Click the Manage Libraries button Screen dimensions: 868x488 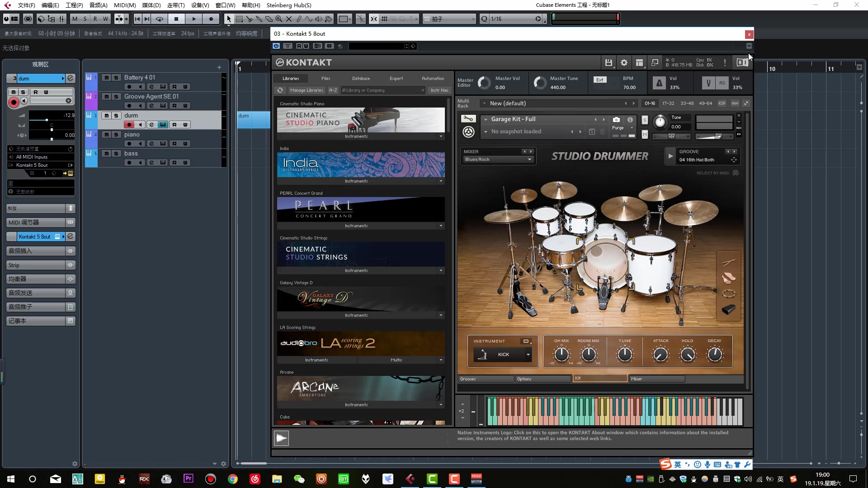307,90
